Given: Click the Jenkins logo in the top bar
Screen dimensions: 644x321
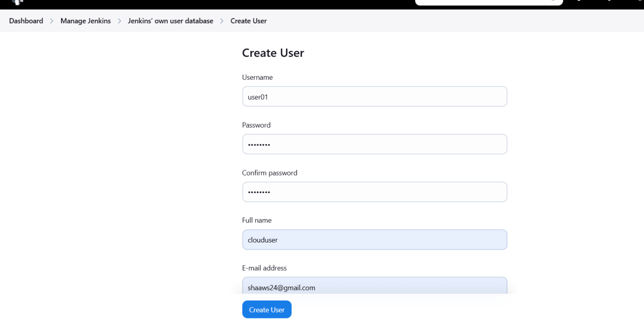Looking at the screenshot, I should 17,2.
